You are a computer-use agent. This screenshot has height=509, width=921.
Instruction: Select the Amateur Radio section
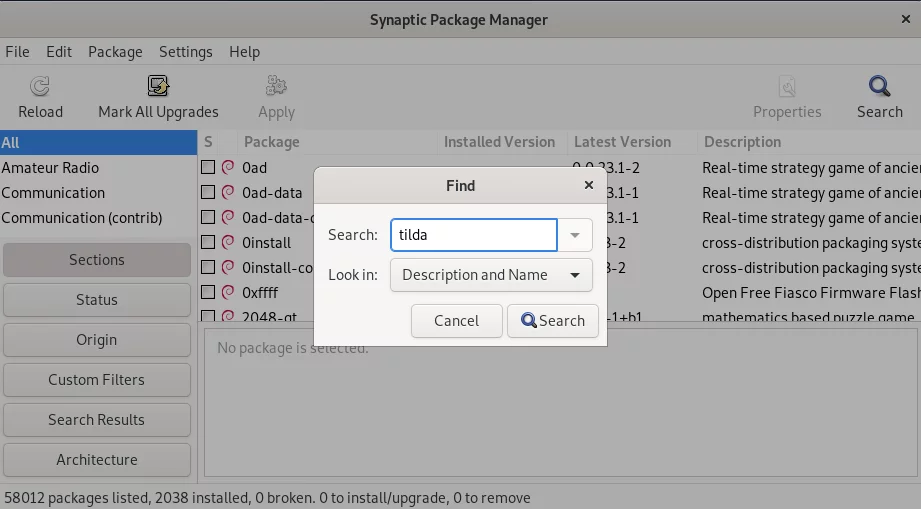pyautogui.click(x=98, y=167)
